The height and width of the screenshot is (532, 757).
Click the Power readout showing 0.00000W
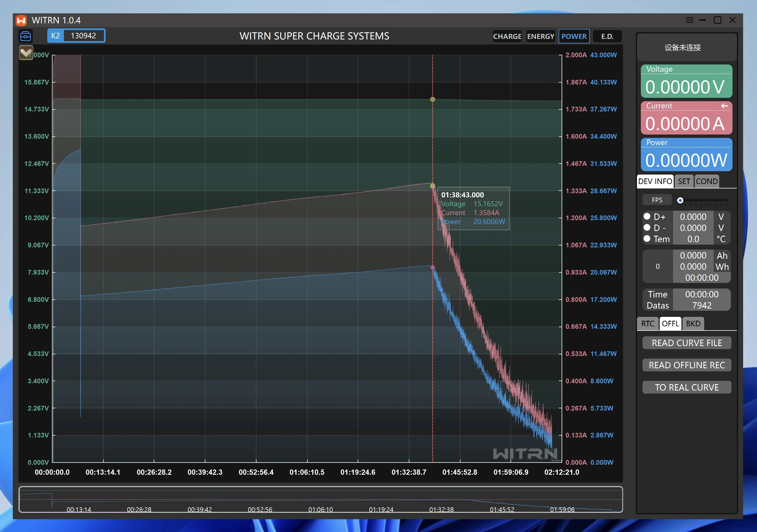point(686,155)
